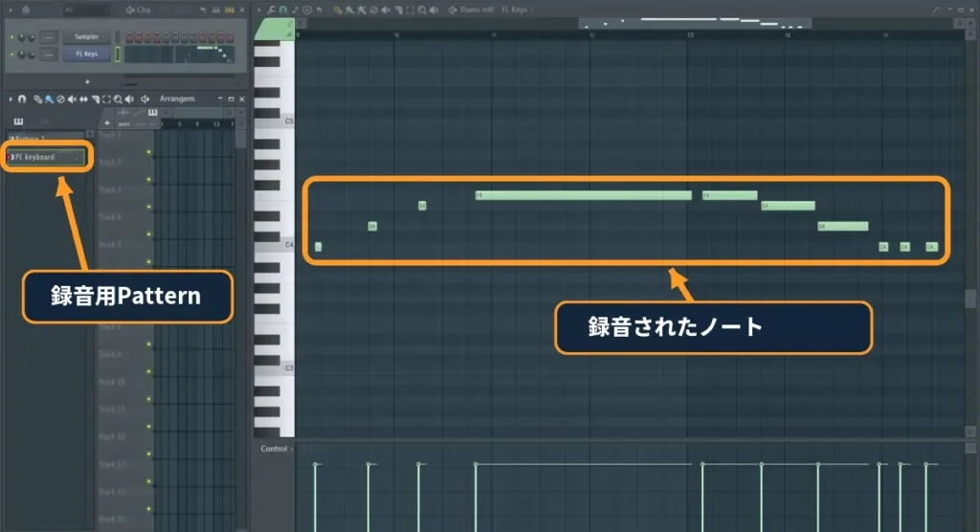Toggle the Sampler channel mute LED
The height and width of the screenshot is (532, 980).
coord(11,37)
